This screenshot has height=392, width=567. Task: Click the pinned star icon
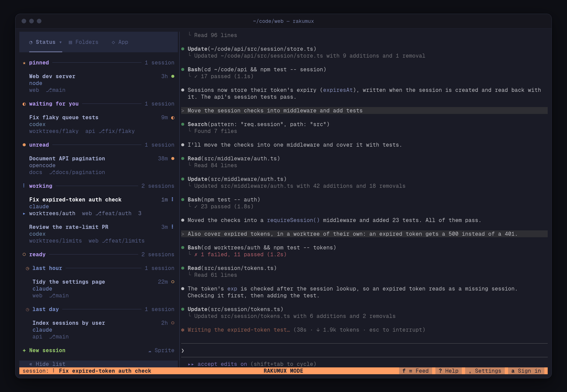[x=24, y=63]
